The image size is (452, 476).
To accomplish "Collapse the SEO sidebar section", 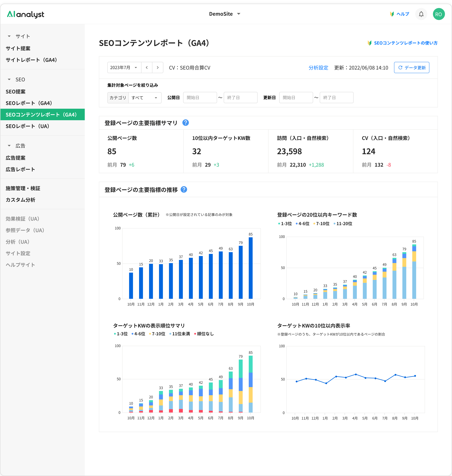I will click(9, 79).
